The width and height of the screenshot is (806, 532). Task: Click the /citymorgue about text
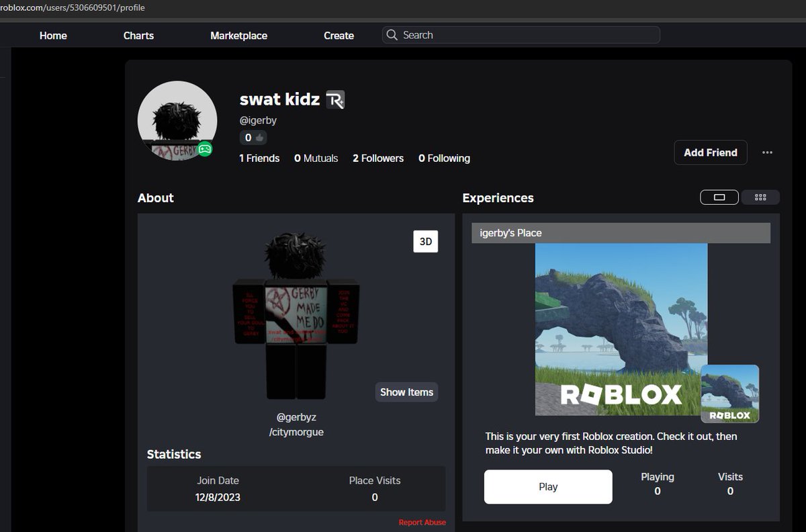(296, 432)
